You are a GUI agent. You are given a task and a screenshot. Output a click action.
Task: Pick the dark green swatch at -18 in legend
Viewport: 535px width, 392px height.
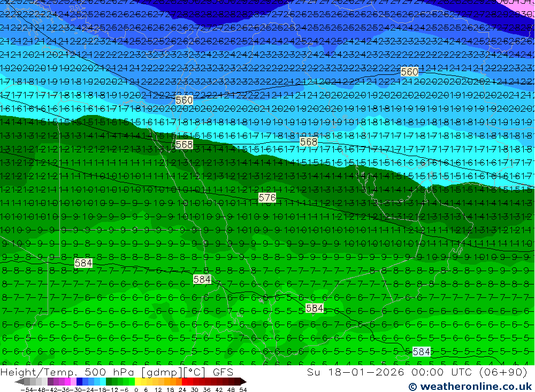[109, 381]
